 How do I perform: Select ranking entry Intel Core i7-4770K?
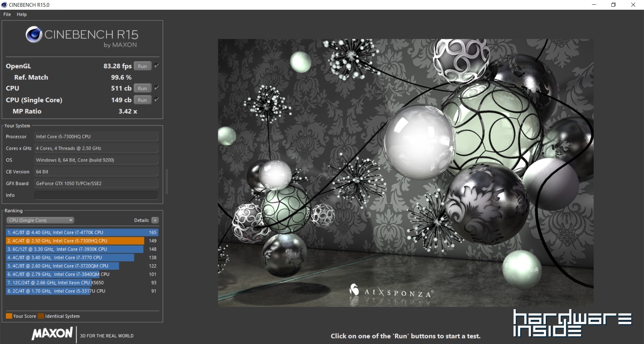(82, 232)
